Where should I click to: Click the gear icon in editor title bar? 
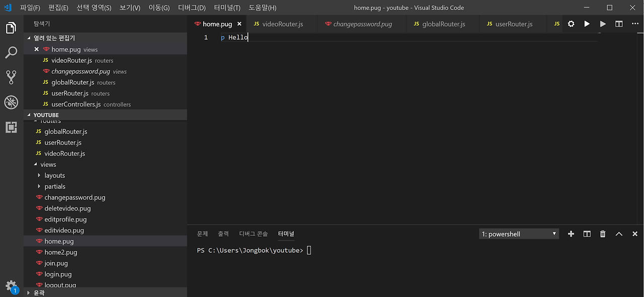coord(571,24)
